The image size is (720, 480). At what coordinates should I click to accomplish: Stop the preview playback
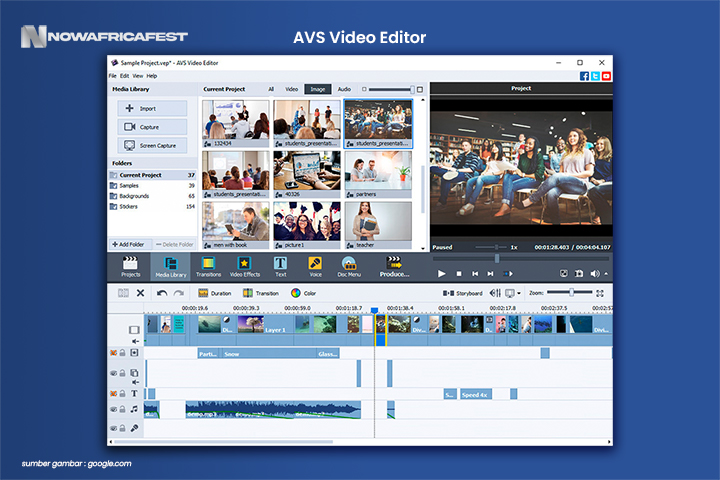pyautogui.click(x=459, y=274)
